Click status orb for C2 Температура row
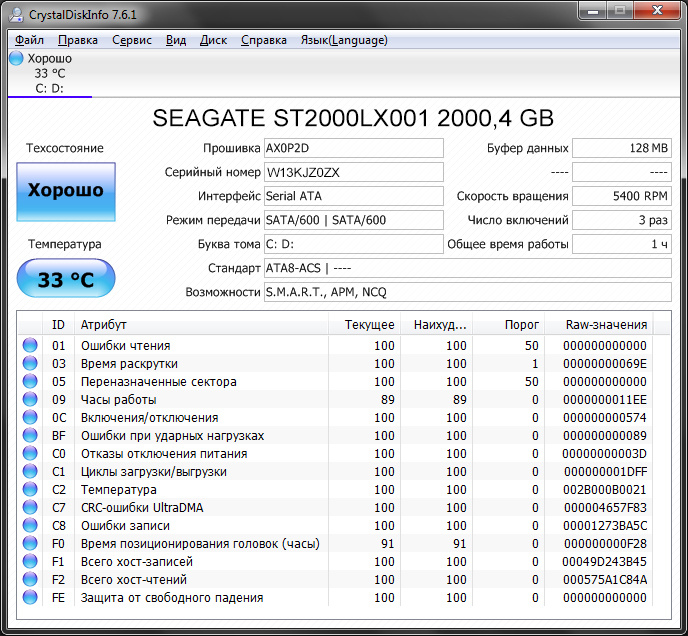This screenshot has height=636, width=688. point(30,489)
